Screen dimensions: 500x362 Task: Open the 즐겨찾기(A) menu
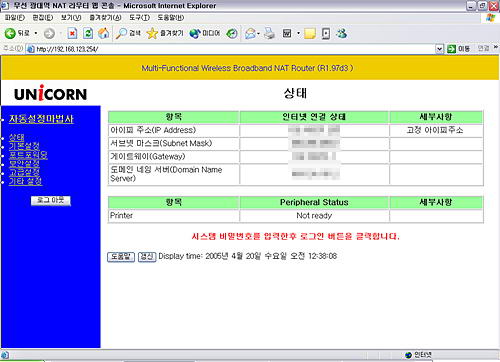click(x=105, y=18)
